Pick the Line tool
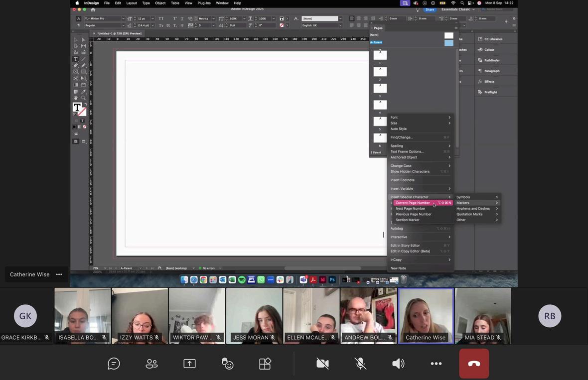This screenshot has width=588, height=380. click(83, 59)
